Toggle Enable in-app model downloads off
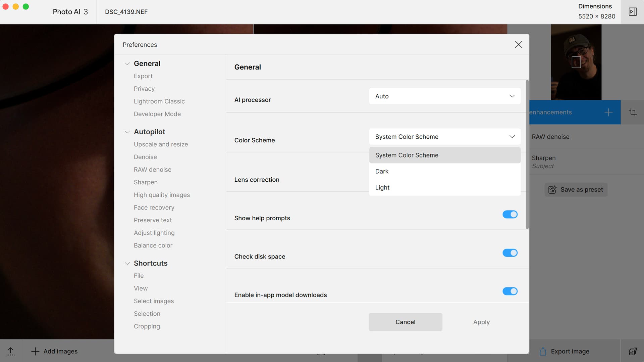 pyautogui.click(x=510, y=291)
